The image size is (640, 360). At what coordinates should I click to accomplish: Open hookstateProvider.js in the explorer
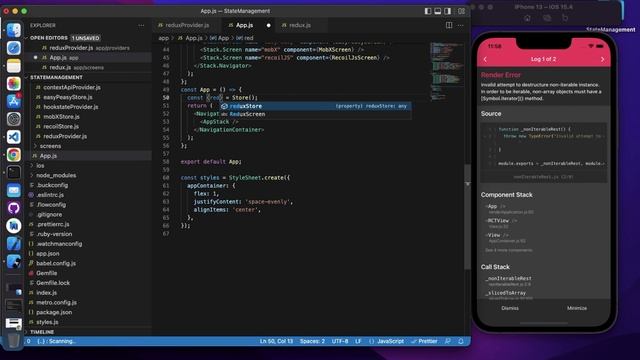pos(71,107)
